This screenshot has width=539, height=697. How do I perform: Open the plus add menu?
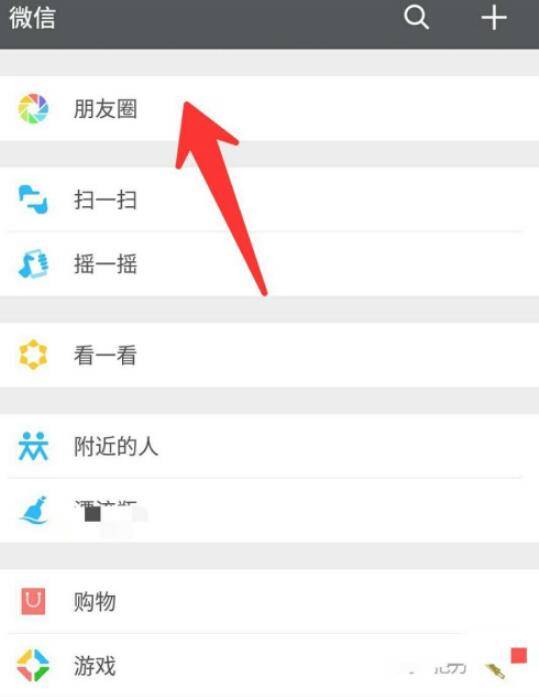coord(494,18)
